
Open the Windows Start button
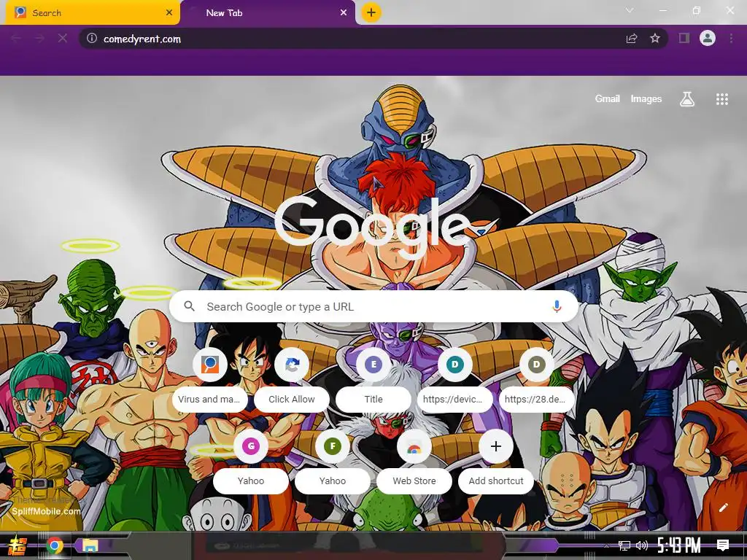pos(18,545)
